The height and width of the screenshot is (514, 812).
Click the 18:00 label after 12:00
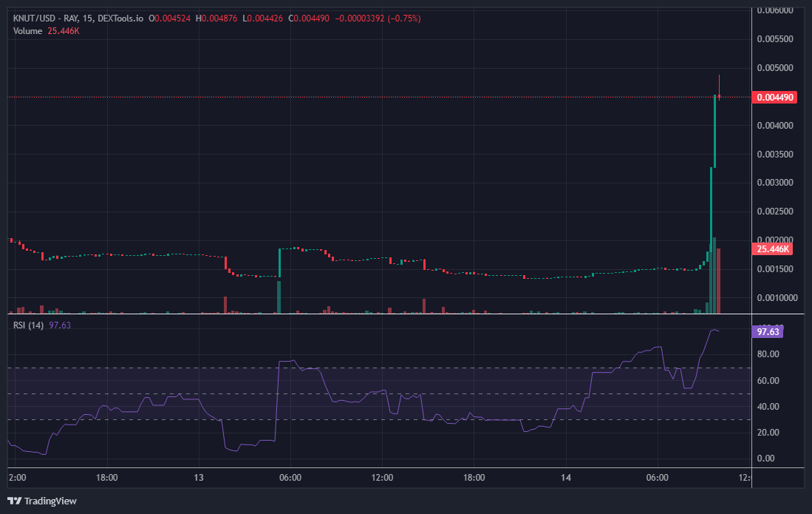point(474,478)
